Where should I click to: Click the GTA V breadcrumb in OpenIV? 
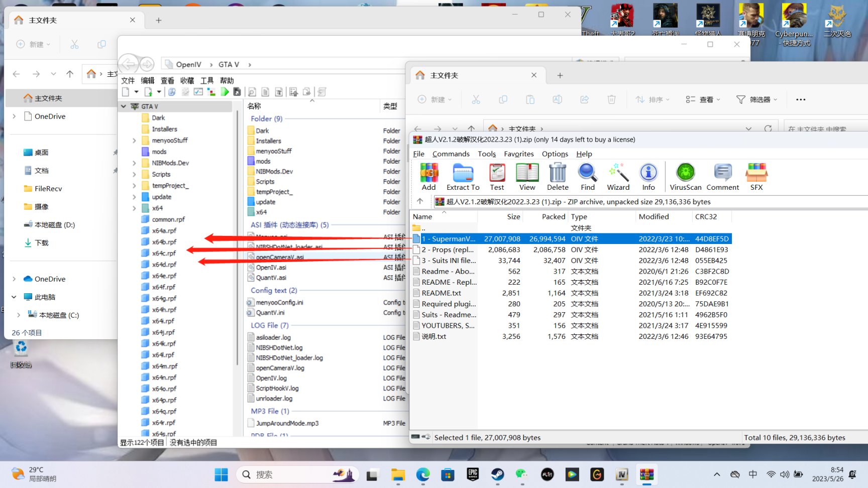click(229, 64)
